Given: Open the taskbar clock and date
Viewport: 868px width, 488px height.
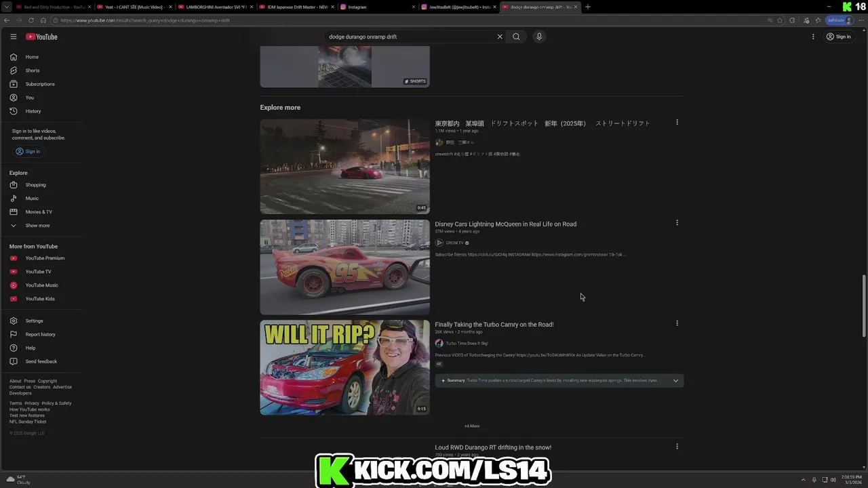Looking at the screenshot, I should click(x=851, y=480).
